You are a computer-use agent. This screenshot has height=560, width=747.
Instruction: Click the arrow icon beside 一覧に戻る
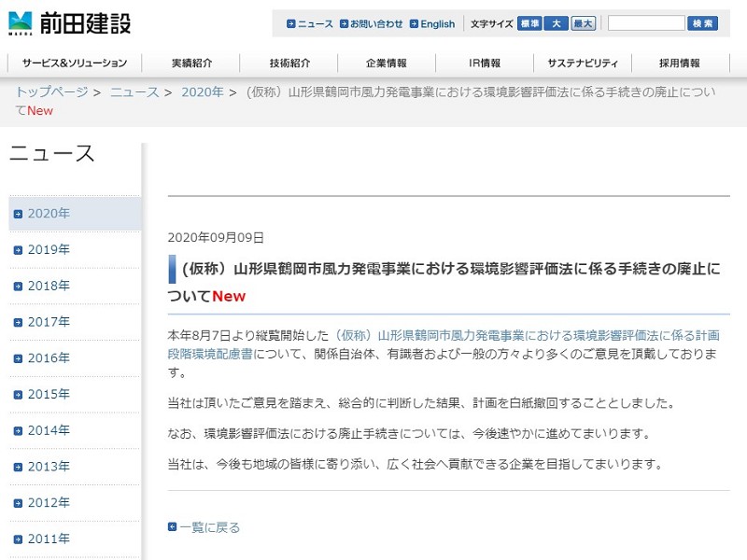[173, 527]
